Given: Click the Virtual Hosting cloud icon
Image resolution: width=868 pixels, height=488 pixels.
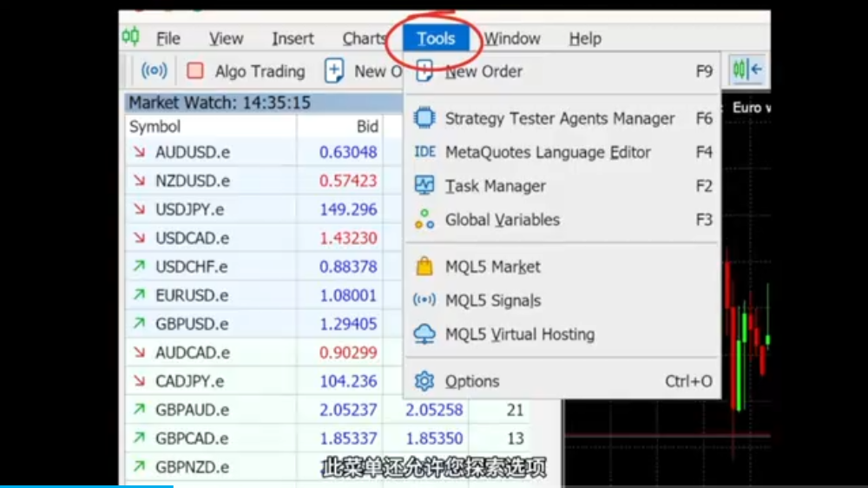Looking at the screenshot, I should [424, 334].
